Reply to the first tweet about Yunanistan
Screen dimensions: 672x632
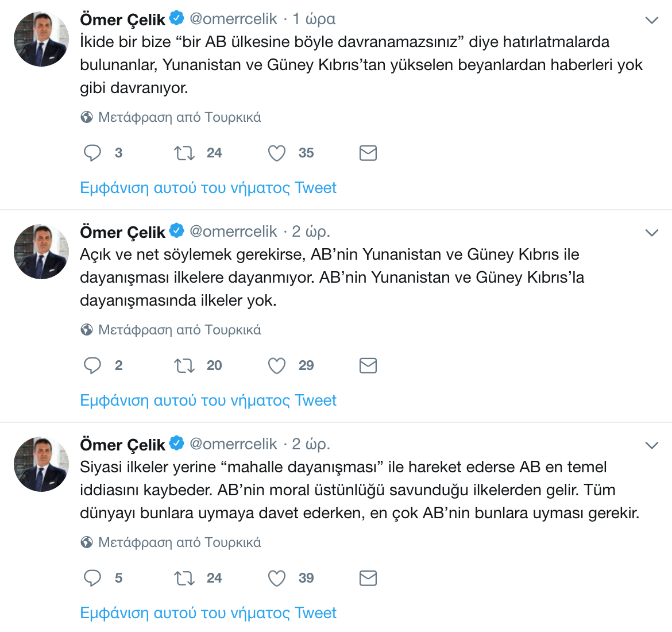pyautogui.click(x=92, y=153)
